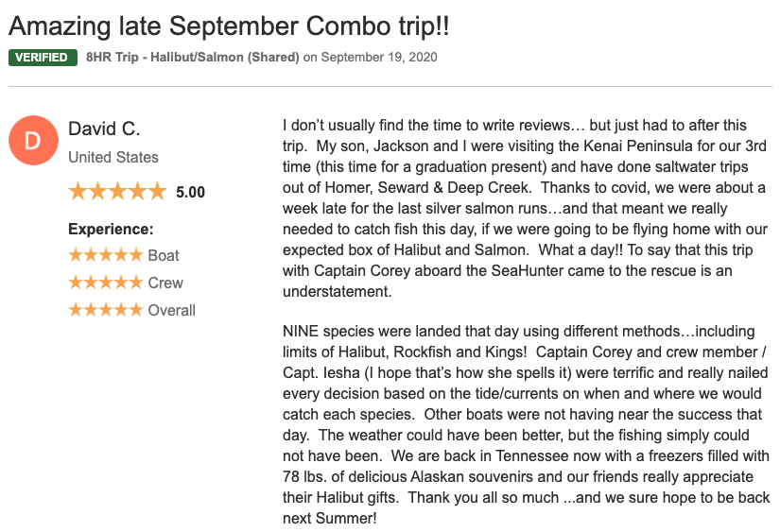Open the 8HR Trip Halibut/Salmon (Shared) link
780x532 pixels.
click(193, 58)
